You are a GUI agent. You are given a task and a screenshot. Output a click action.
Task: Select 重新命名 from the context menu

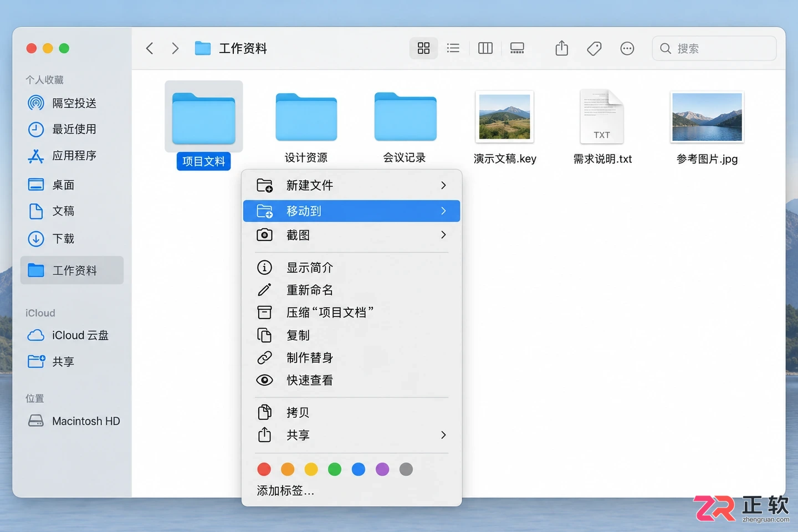pos(351,290)
